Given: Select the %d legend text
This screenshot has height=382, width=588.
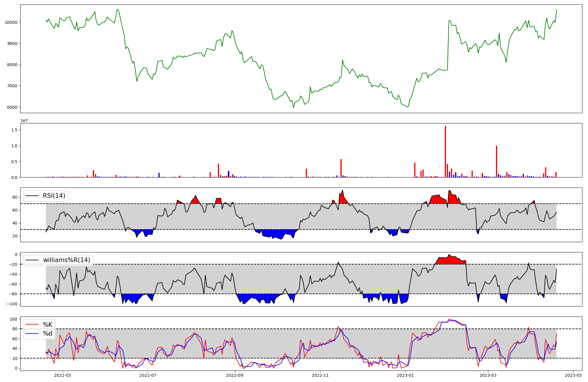Looking at the screenshot, I should click(x=48, y=334).
